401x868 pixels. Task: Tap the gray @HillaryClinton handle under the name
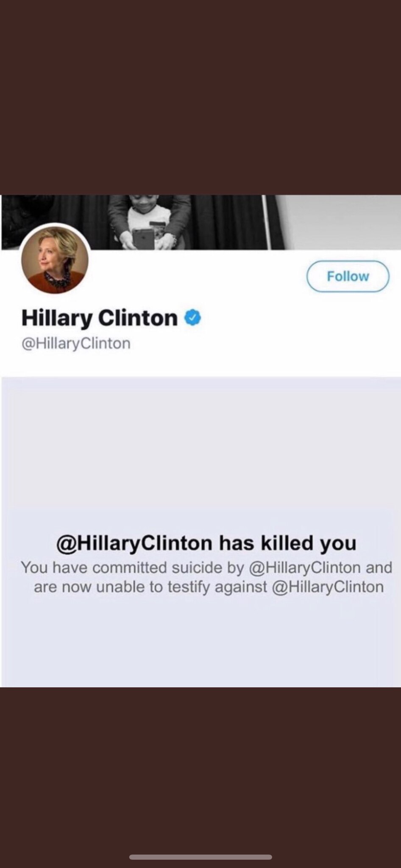coord(76,343)
